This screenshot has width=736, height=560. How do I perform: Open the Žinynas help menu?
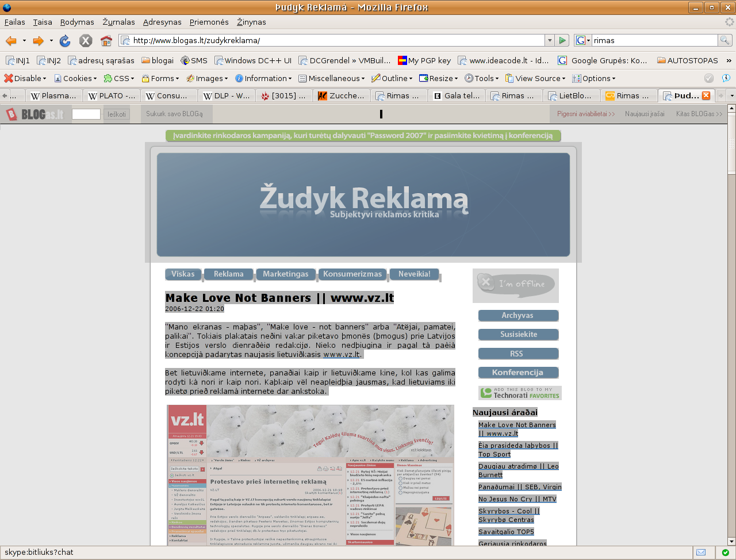(251, 22)
